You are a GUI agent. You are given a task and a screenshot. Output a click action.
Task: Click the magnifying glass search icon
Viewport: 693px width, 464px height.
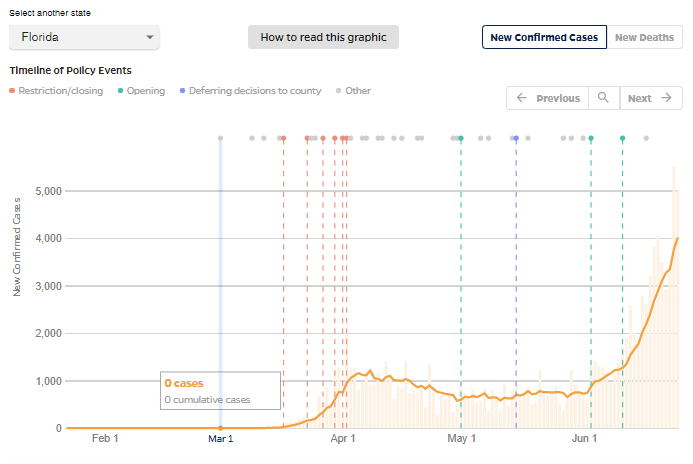coord(603,98)
